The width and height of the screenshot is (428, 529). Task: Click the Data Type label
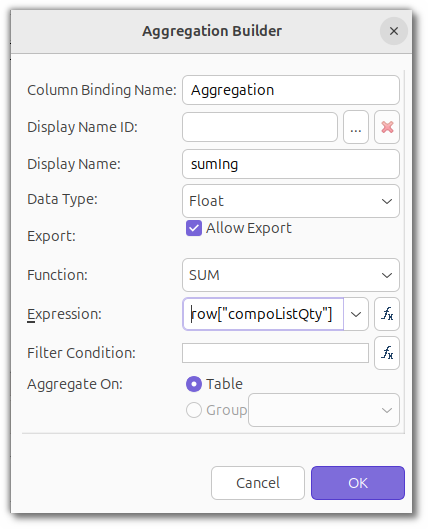[x=62, y=199]
